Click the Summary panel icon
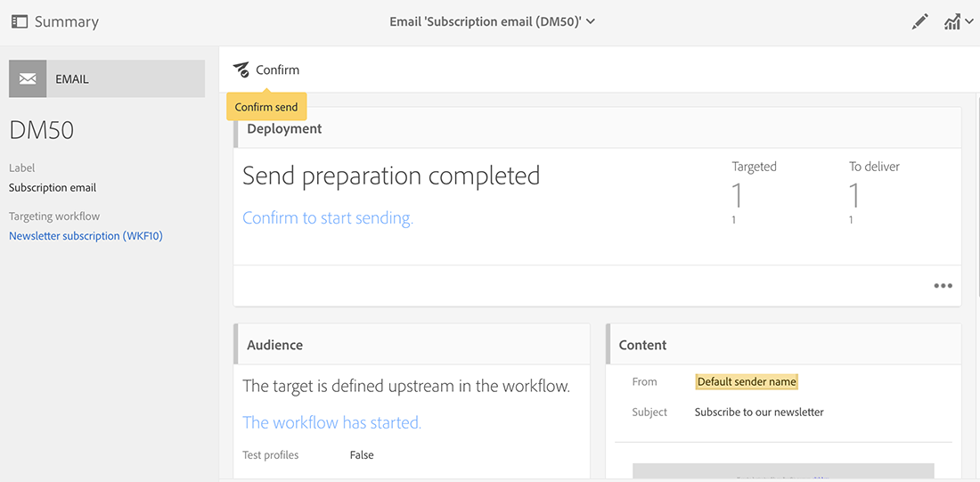Image resolution: width=980 pixels, height=482 pixels. coord(19,21)
